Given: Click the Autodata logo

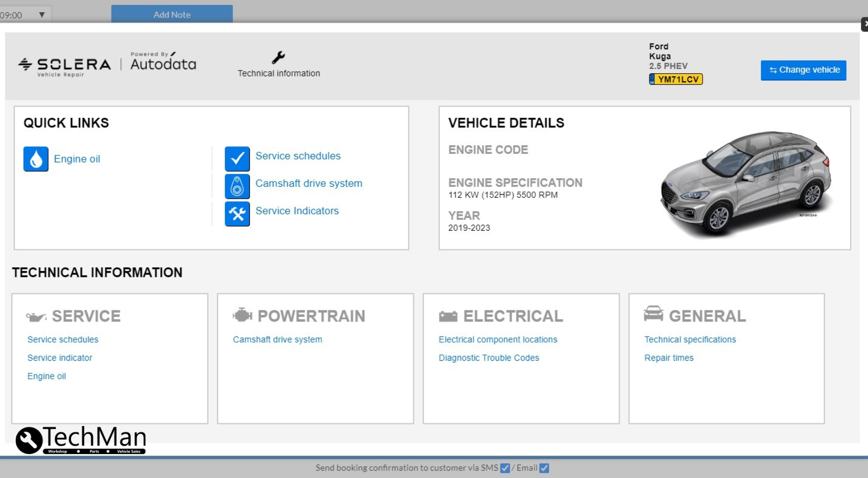Looking at the screenshot, I should pyautogui.click(x=163, y=62).
